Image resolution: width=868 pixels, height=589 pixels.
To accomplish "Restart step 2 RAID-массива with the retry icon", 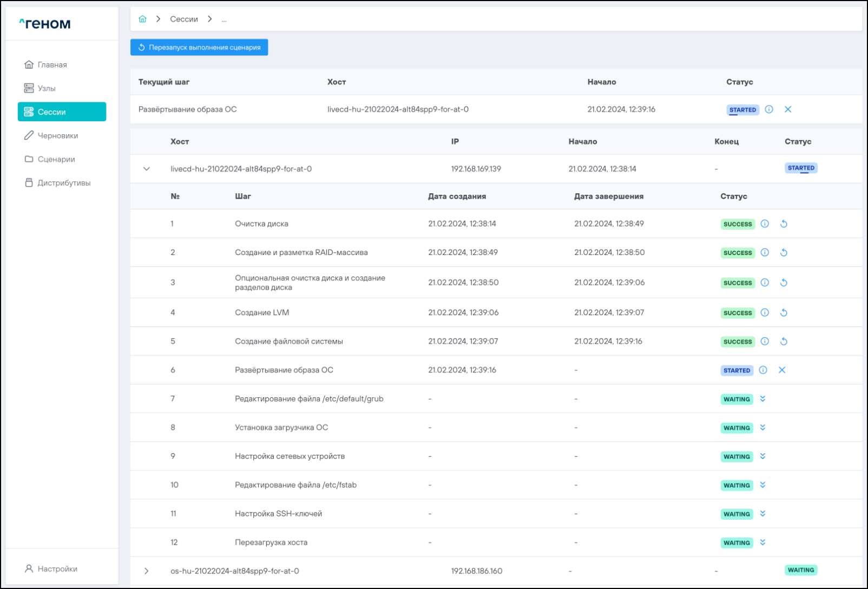I will click(x=784, y=252).
